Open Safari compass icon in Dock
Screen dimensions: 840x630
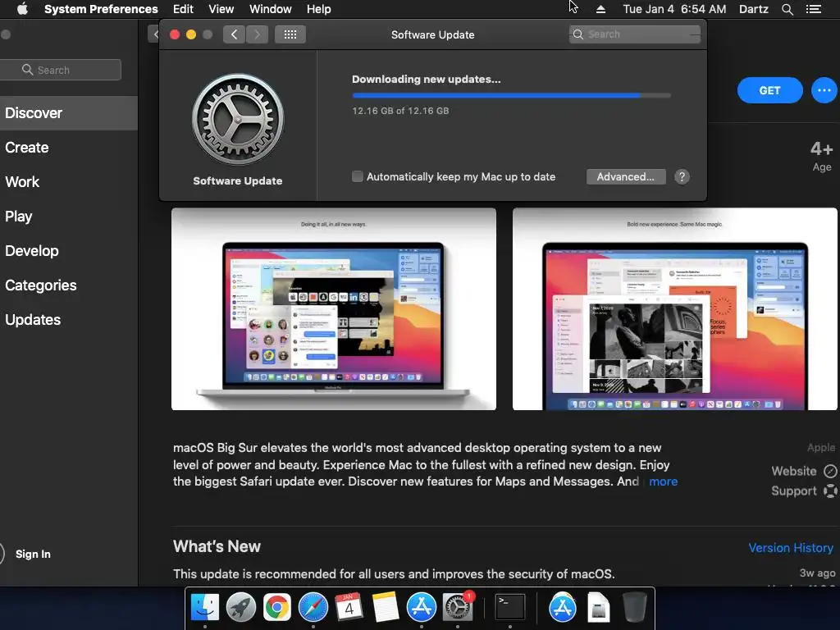[x=313, y=608]
